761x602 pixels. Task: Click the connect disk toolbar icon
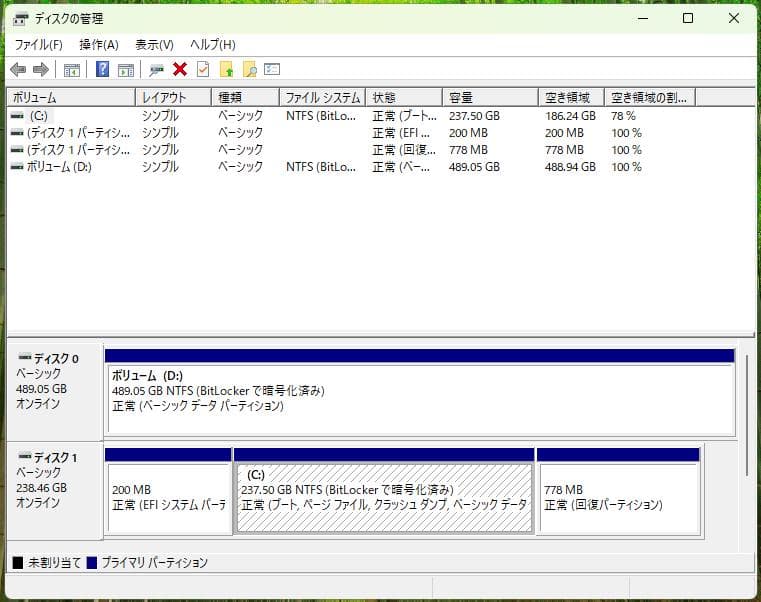(156, 70)
